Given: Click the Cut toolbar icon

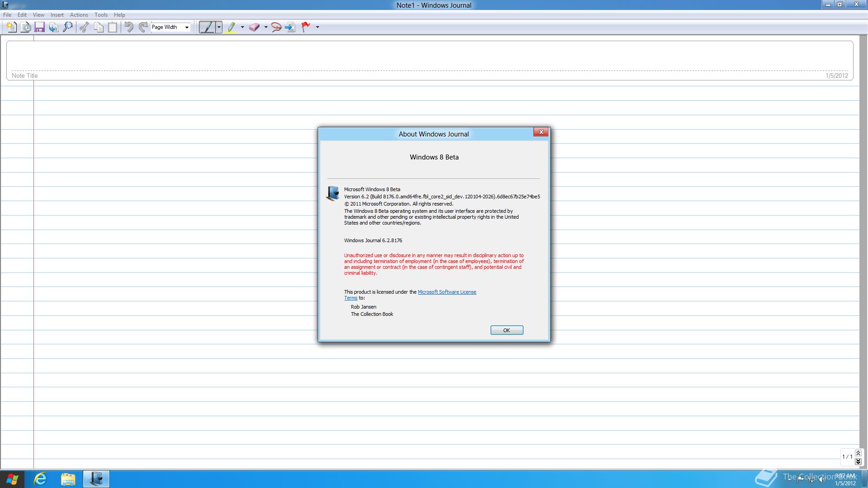Looking at the screenshot, I should pyautogui.click(x=84, y=27).
